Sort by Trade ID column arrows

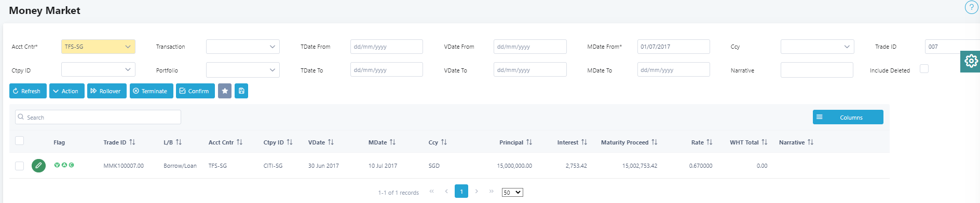point(132,142)
